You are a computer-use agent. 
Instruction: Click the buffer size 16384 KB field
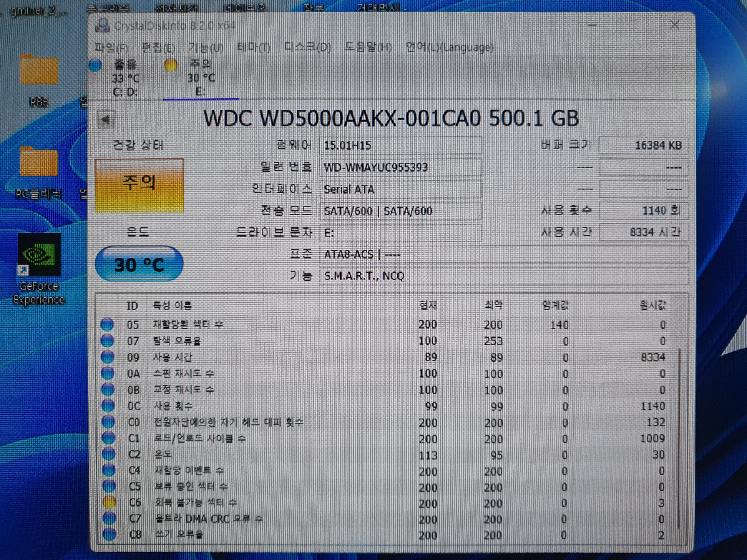pyautogui.click(x=644, y=145)
